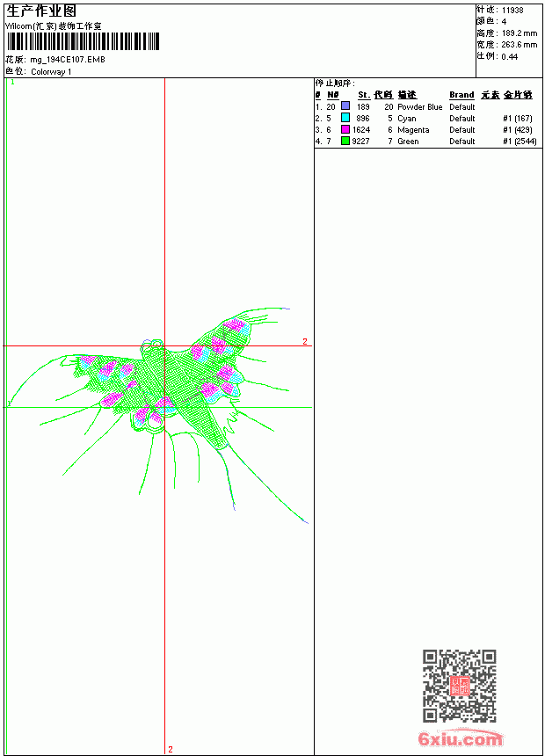Click the Colorway 1 label

pyautogui.click(x=51, y=72)
